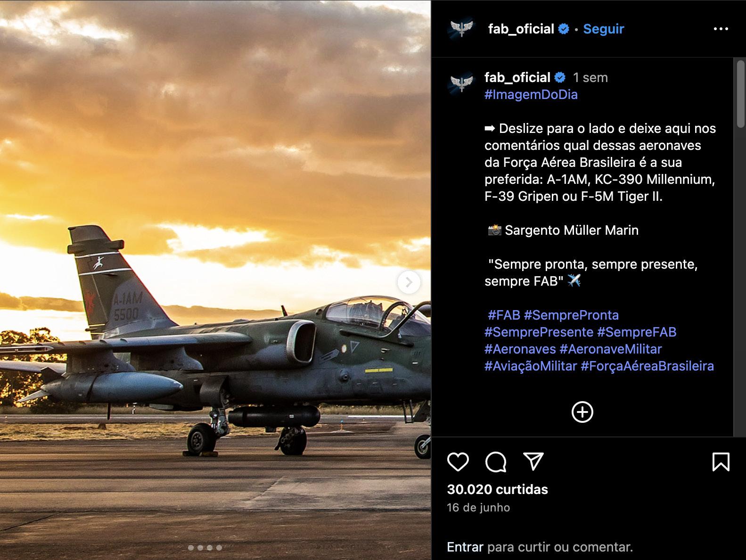Open the #ImagemDoDia hashtag

531,94
